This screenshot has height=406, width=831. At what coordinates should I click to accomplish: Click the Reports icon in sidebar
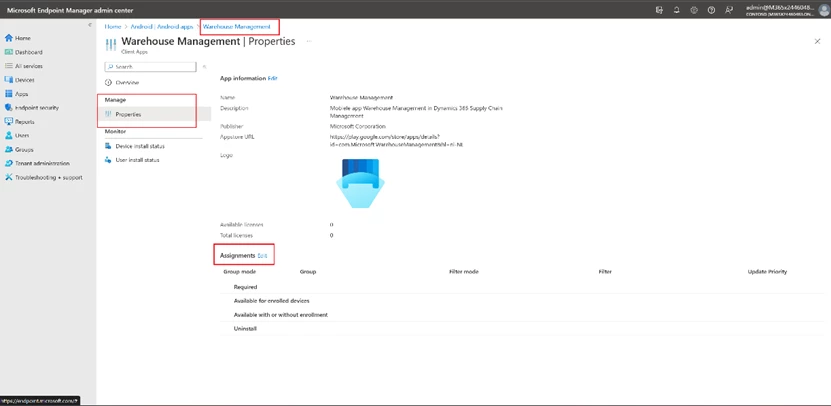click(8, 121)
